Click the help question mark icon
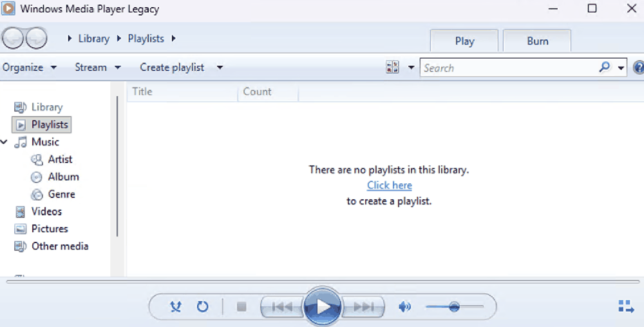The height and width of the screenshot is (327, 644). coord(638,68)
